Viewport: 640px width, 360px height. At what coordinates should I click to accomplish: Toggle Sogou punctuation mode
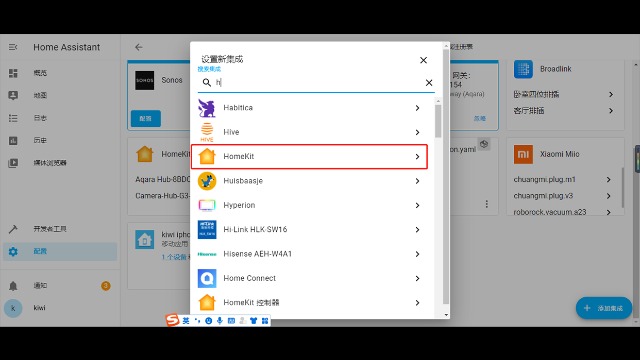[197, 321]
